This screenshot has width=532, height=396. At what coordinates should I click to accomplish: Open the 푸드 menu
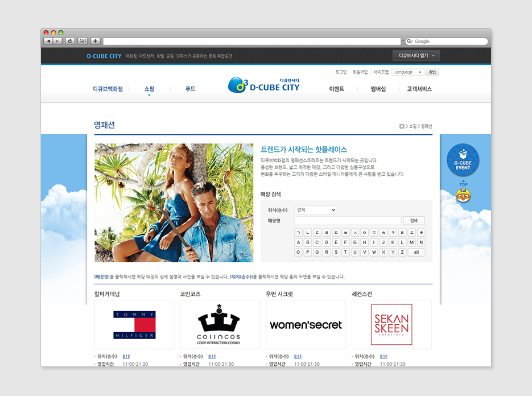click(190, 89)
